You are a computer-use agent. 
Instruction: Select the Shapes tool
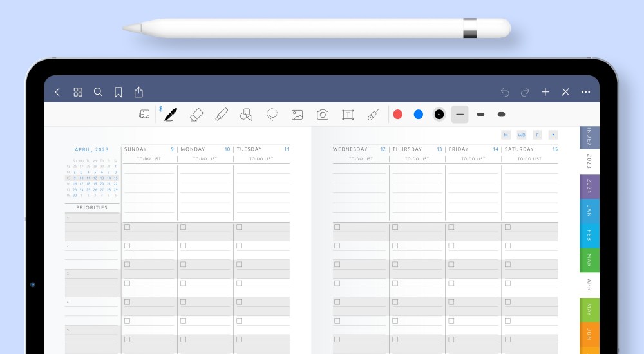pyautogui.click(x=247, y=115)
